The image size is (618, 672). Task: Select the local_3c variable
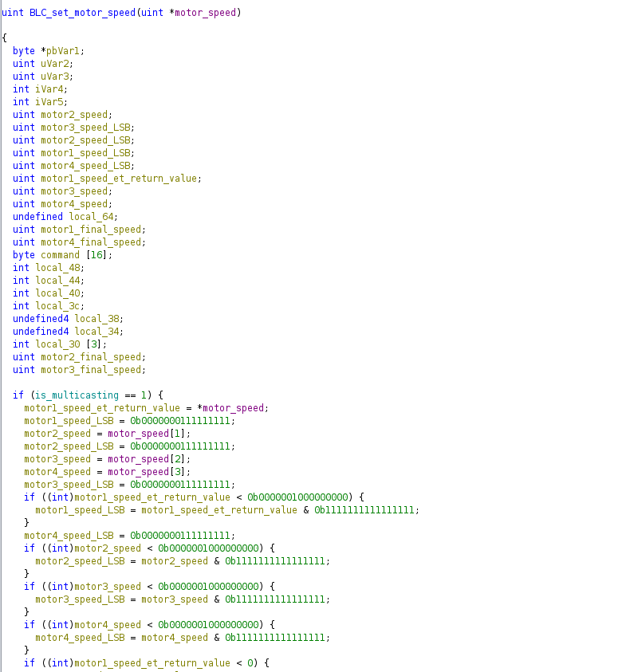coord(57,306)
